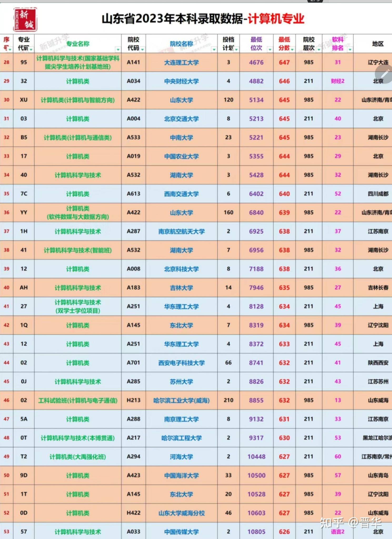
Task: Open the 软科排名 column filter dropdown
Action: pos(350,49)
